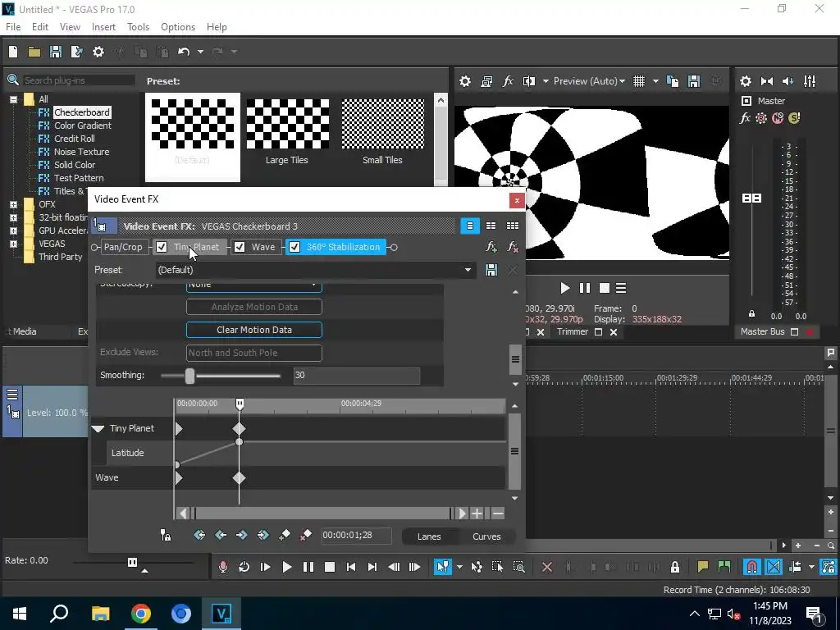Image resolution: width=840 pixels, height=630 pixels.
Task: Collapse the Tiny Planet keyframe lane
Action: pyautogui.click(x=98, y=428)
